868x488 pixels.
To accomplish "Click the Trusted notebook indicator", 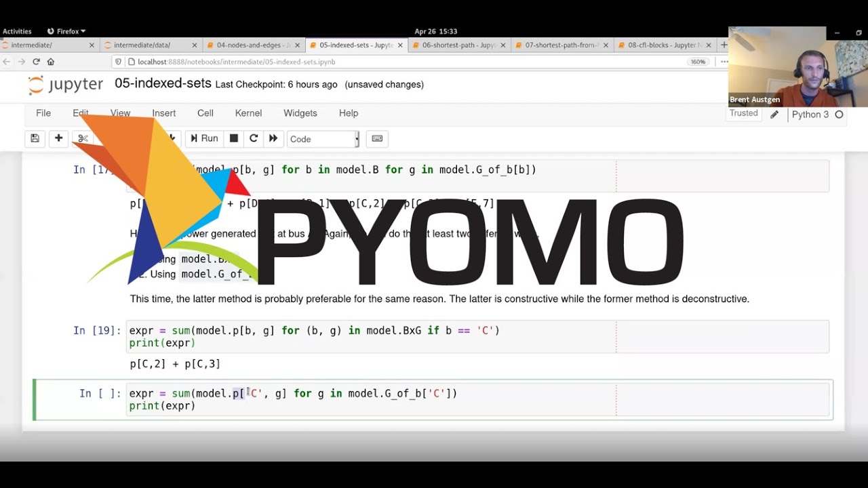I will (x=744, y=114).
